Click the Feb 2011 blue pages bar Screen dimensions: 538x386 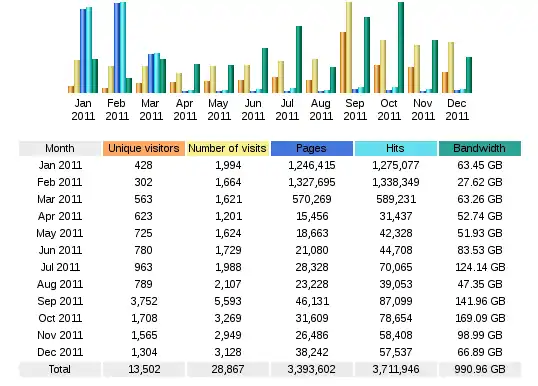(x=117, y=48)
